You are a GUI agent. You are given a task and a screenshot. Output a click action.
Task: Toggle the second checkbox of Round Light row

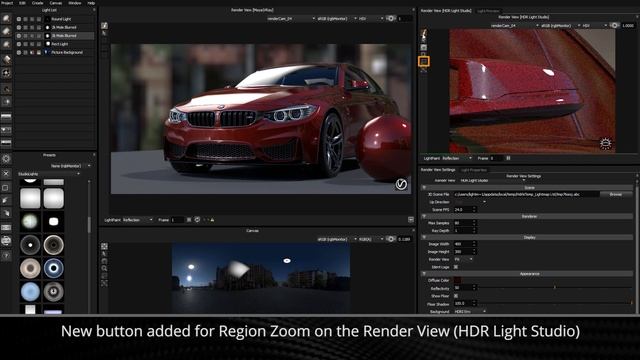click(25, 19)
